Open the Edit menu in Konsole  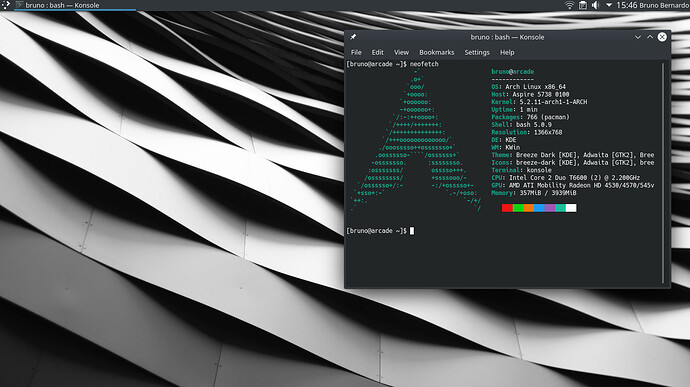[x=378, y=52]
